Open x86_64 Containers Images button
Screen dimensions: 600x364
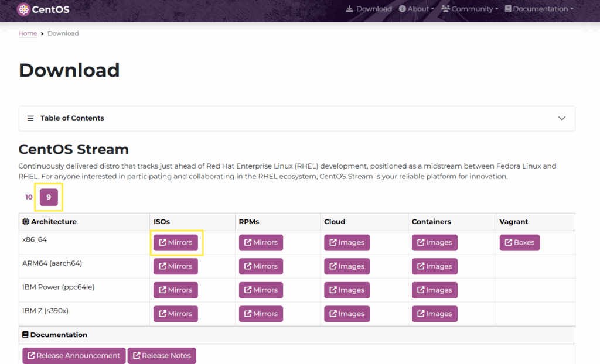point(434,243)
